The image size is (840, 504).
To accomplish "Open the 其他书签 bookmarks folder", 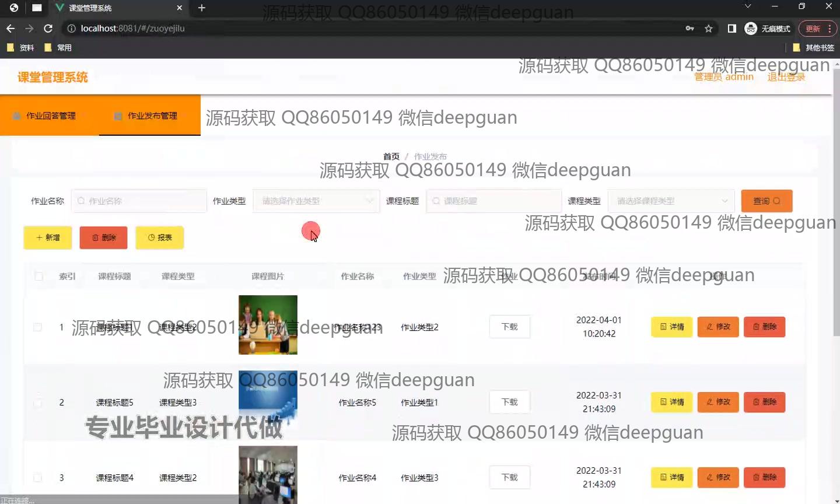I will pos(814,48).
